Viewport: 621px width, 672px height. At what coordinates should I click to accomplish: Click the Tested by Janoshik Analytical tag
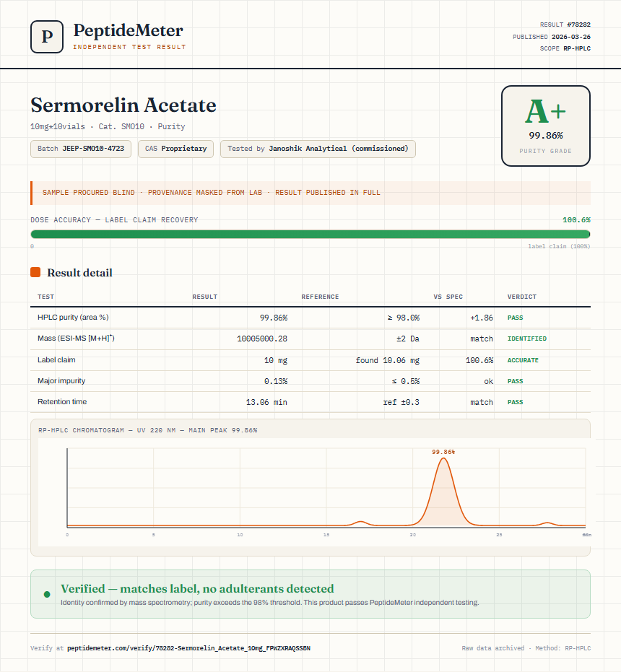point(318,149)
